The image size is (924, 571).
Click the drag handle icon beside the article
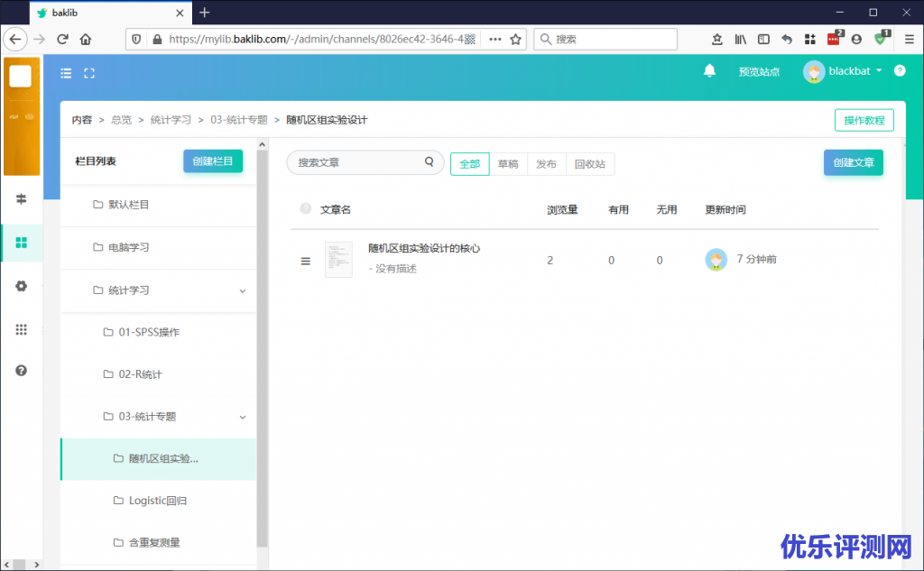tap(305, 261)
